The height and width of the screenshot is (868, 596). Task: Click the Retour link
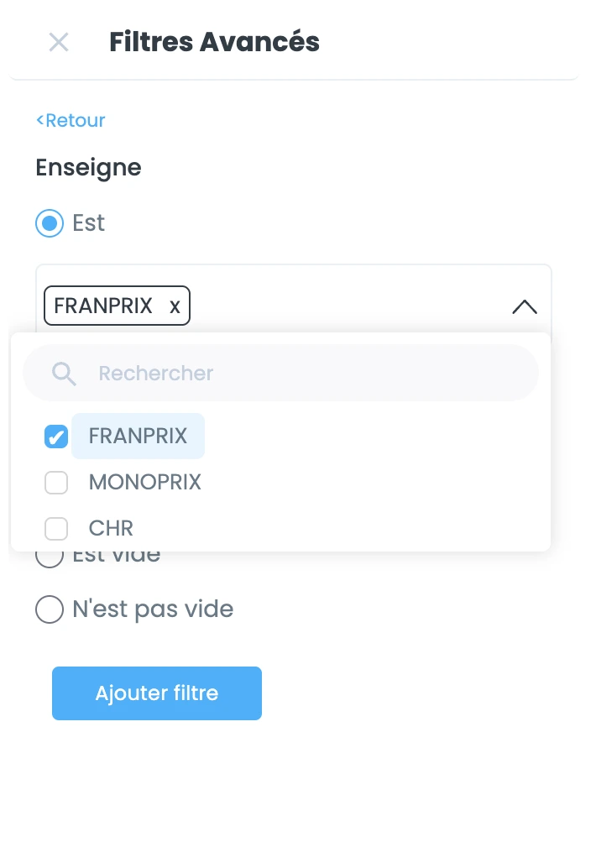pyautogui.click(x=76, y=120)
